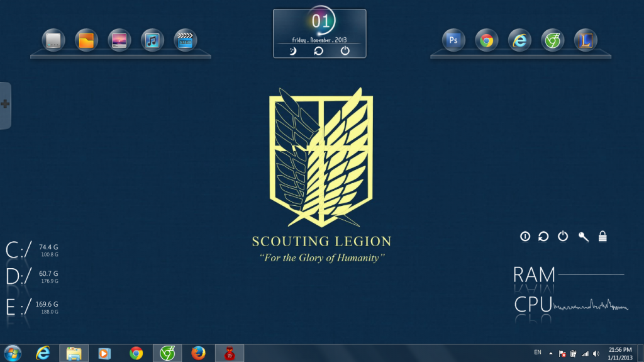The image size is (644, 362).
Task: Launch Photoshop from the right shelf
Action: pos(453,40)
